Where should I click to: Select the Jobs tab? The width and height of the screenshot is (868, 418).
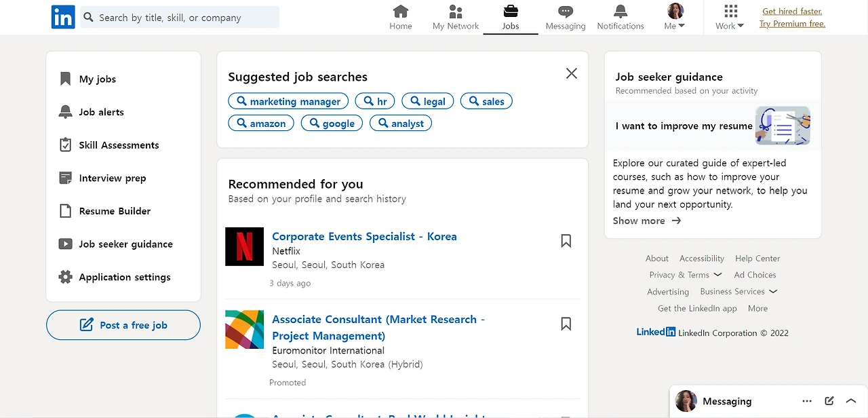(x=511, y=17)
